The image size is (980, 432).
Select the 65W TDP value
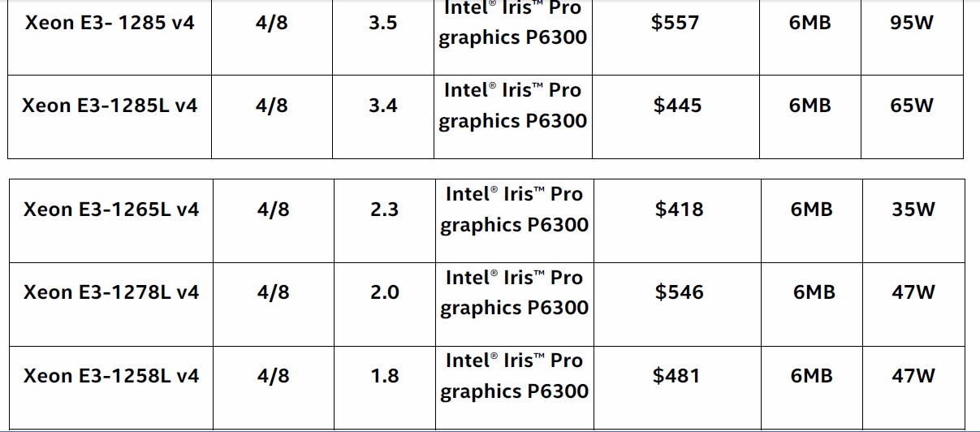[x=912, y=106]
